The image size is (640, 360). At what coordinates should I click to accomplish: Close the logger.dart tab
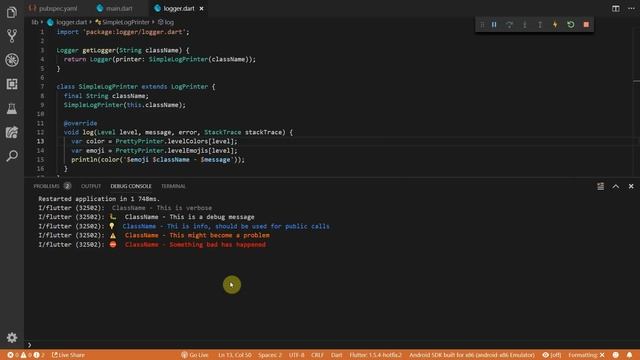(201, 8)
